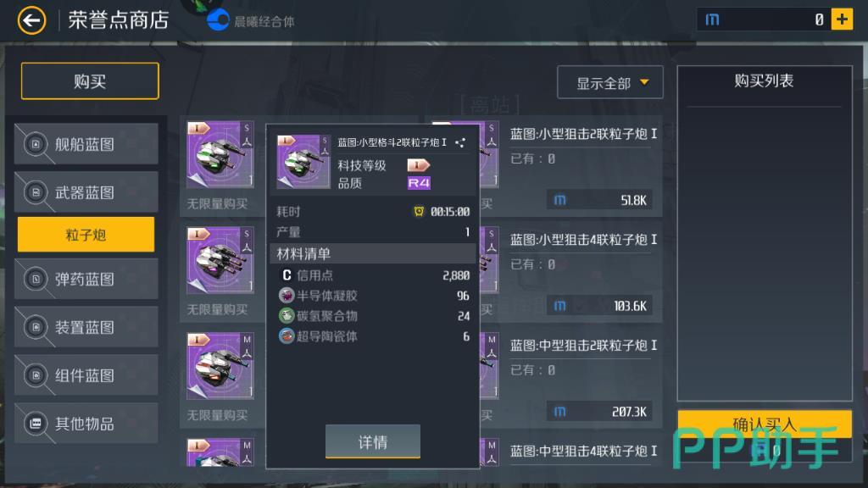The width and height of the screenshot is (868, 488).
Task: Open the 组件蓝图 component blueprint category
Action: 86,374
